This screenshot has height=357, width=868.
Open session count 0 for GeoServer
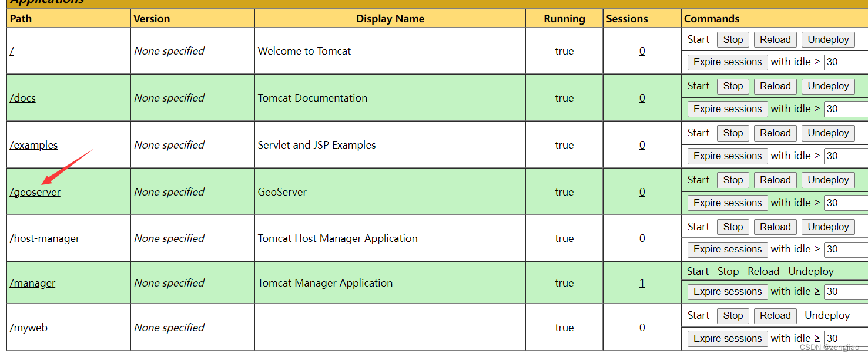[642, 192]
